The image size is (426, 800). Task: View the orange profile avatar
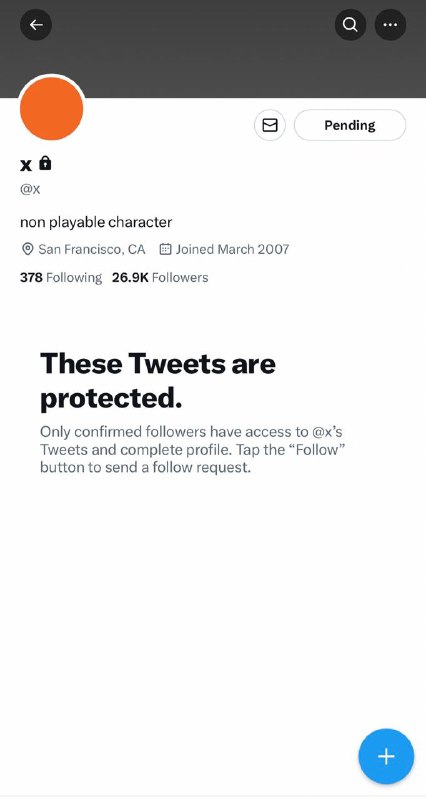52,108
